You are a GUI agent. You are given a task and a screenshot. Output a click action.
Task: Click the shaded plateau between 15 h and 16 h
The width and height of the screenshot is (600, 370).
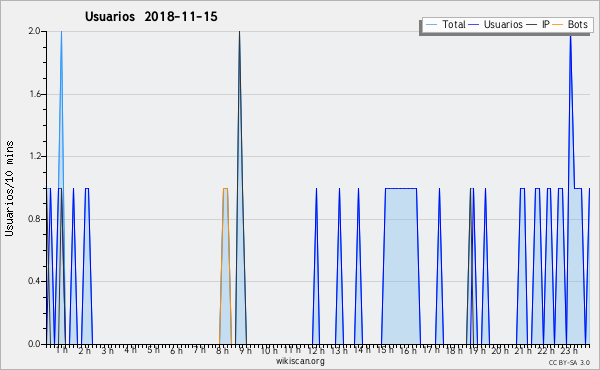click(x=401, y=266)
